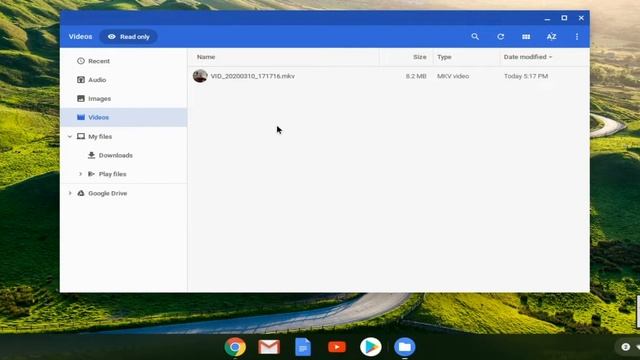This screenshot has width=640, height=360.
Task: Sort by the Date modified column header
Action: coord(527,57)
